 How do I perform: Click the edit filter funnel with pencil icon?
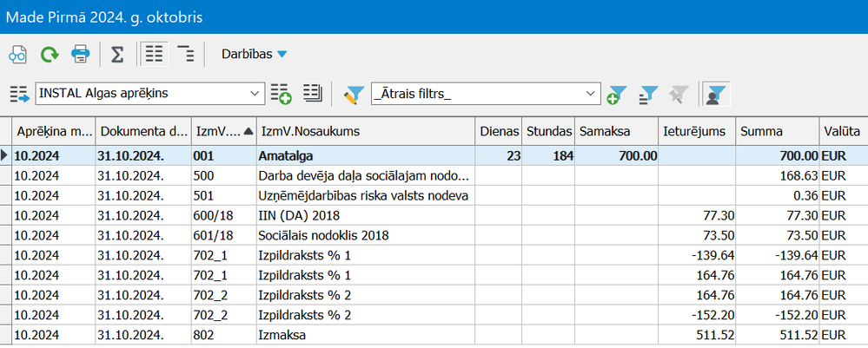click(x=353, y=94)
